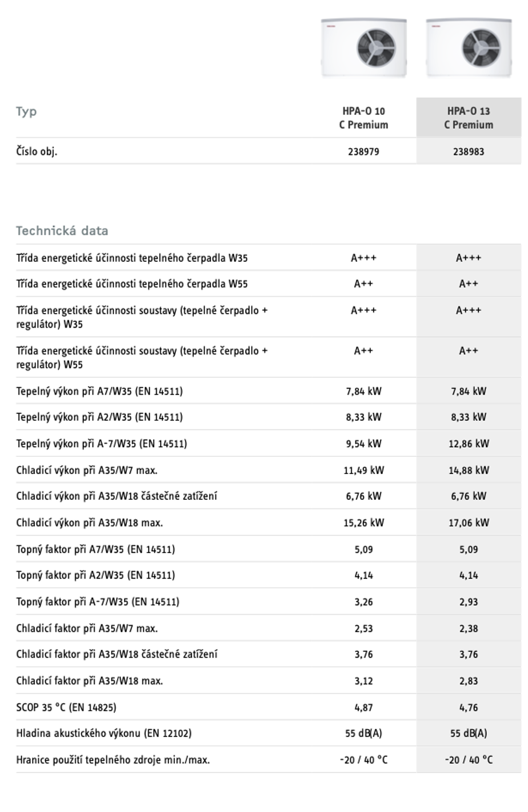The height and width of the screenshot is (812, 528).
Task: Select the SCOP 35 °C (EN 14825) row label
Action: pos(66,707)
